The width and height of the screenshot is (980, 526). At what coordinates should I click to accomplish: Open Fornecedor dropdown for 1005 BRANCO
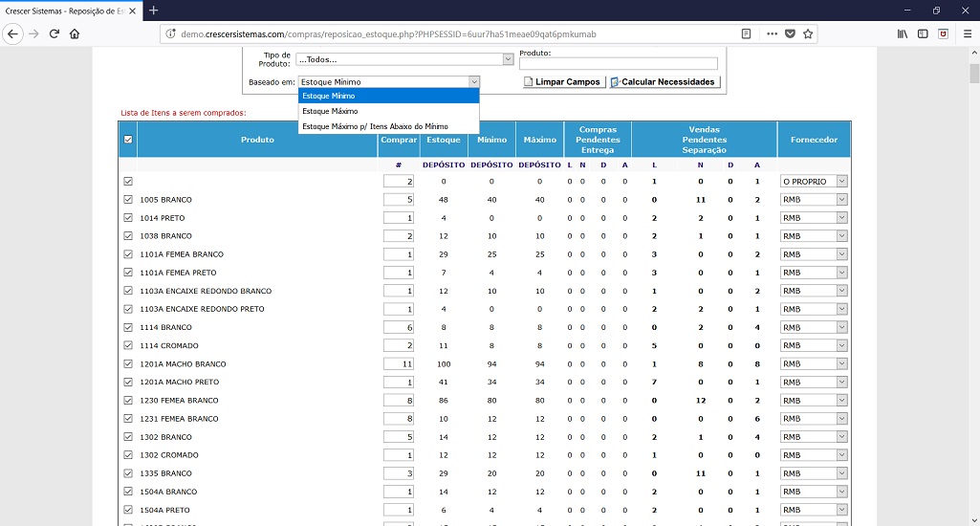pyautogui.click(x=814, y=200)
